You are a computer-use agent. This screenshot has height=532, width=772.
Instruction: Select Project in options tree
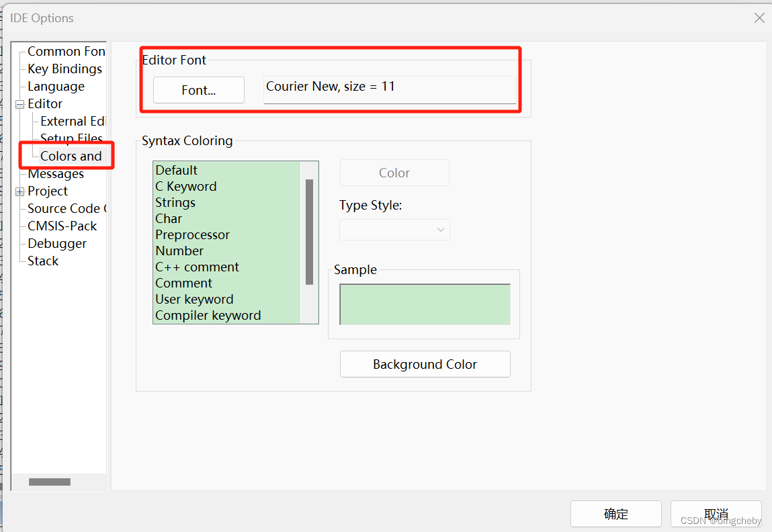point(47,191)
